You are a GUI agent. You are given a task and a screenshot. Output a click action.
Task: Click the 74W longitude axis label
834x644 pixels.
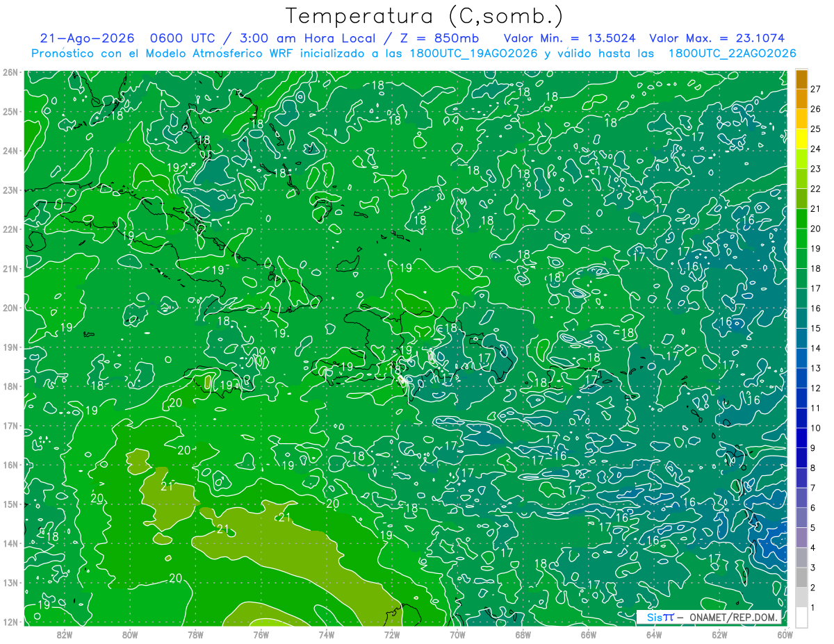click(x=327, y=634)
